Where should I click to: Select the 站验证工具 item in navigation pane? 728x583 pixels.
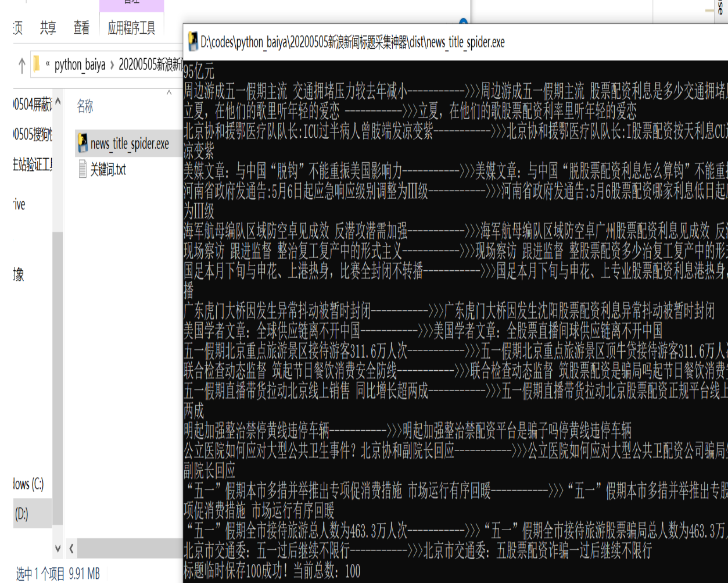pyautogui.click(x=33, y=164)
